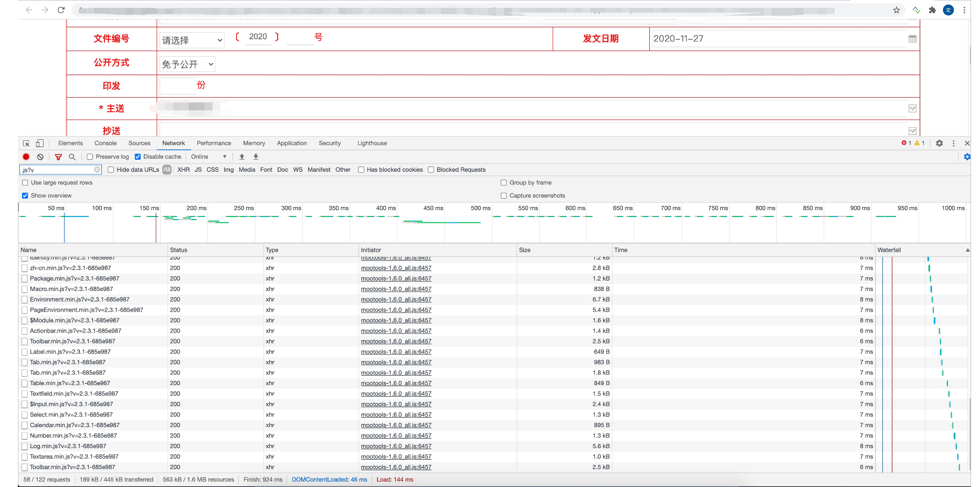The image size is (980, 487).
Task: Click the 文件编号 number blank field
Action: 300,38
